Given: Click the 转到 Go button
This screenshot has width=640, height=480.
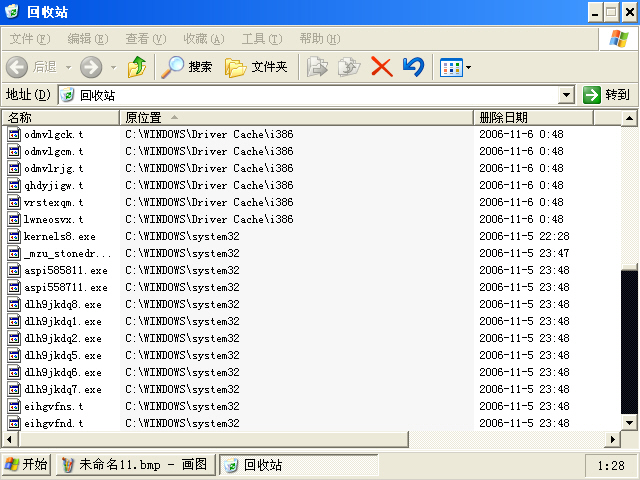Looking at the screenshot, I should [607, 95].
